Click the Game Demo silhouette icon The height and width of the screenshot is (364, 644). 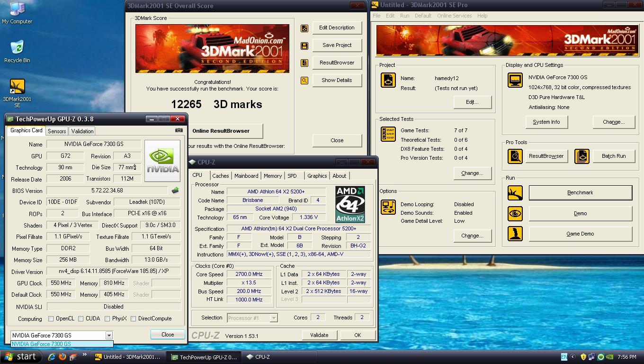[515, 234]
